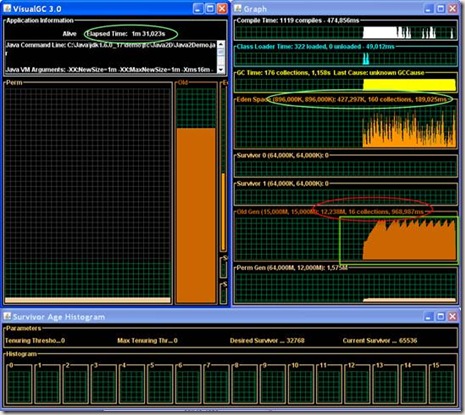Close the Survivor Age Histogram window
The image size is (465, 415).
click(x=453, y=316)
